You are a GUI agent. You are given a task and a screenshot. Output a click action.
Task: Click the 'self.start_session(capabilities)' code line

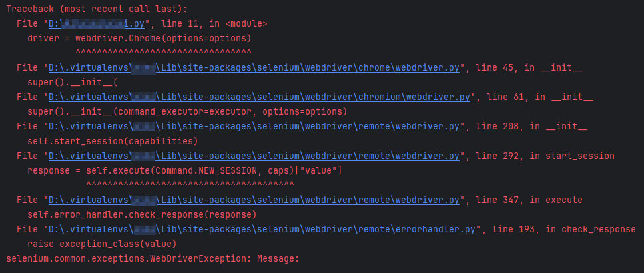113,142
